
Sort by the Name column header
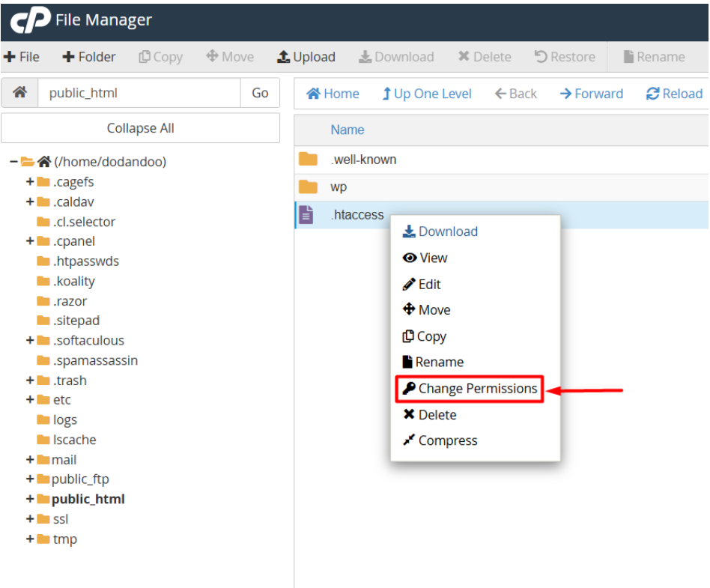(348, 130)
